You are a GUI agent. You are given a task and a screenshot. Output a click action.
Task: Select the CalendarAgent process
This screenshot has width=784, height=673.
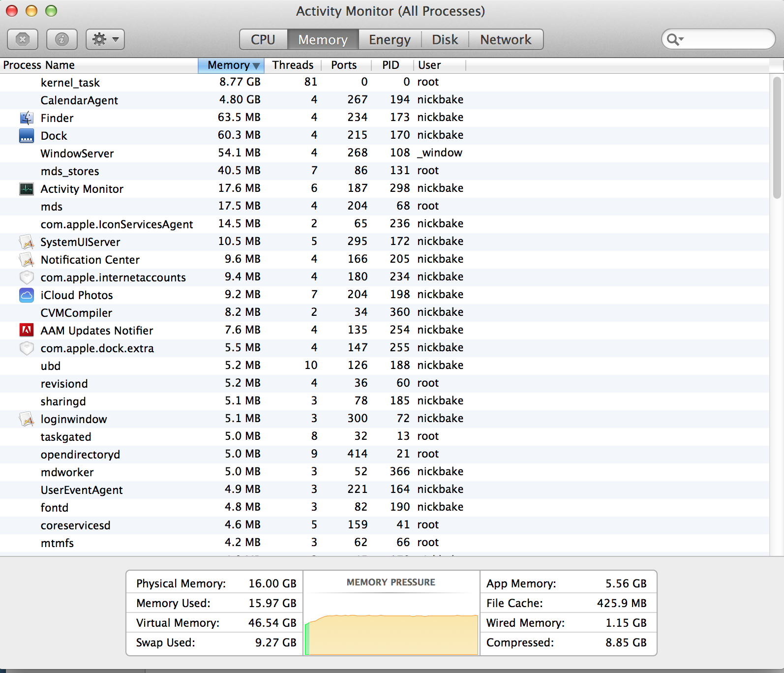pos(385,100)
